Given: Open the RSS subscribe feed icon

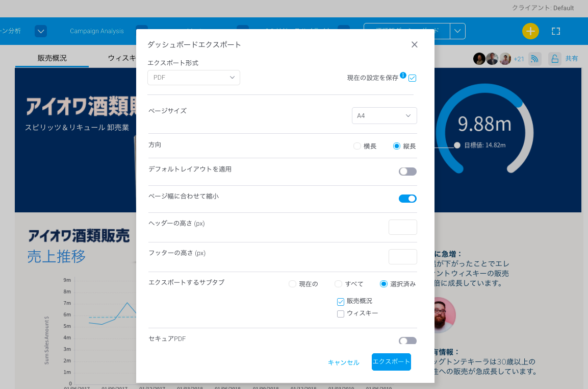Looking at the screenshot, I should click(534, 59).
